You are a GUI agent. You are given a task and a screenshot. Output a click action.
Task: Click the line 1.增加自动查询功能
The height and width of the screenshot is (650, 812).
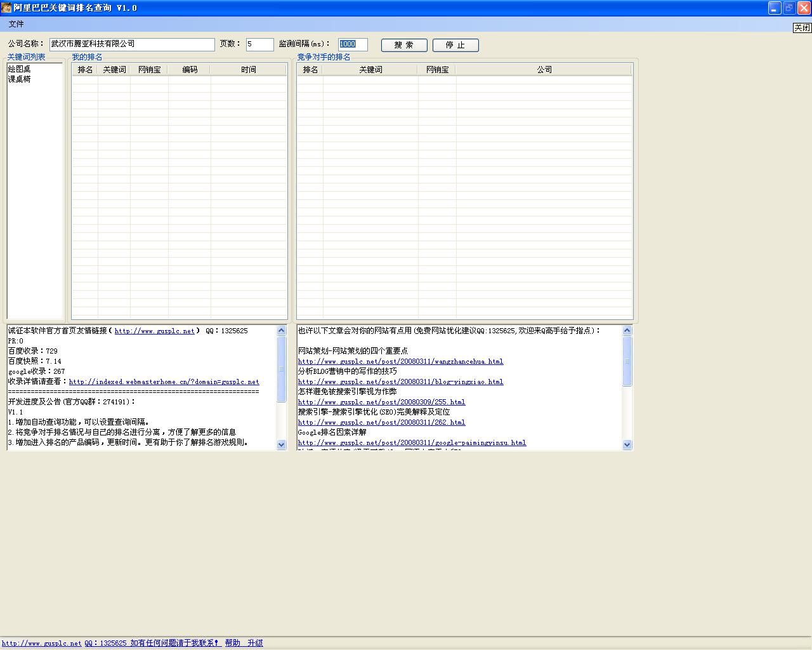79,422
